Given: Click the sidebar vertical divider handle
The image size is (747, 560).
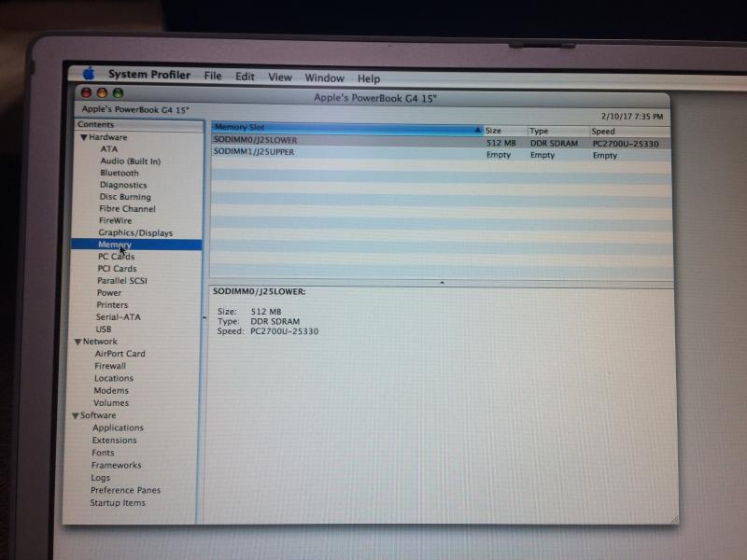Looking at the screenshot, I should (x=204, y=317).
